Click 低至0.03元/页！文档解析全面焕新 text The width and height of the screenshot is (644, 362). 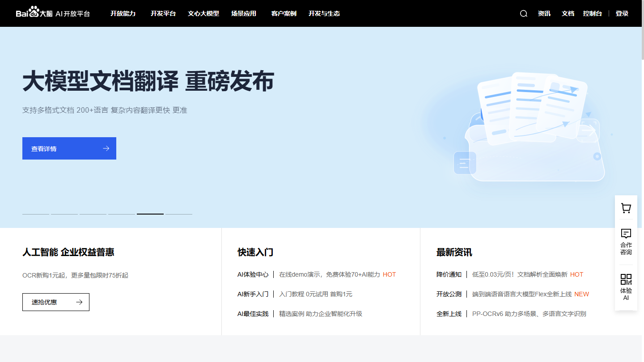tap(520, 274)
